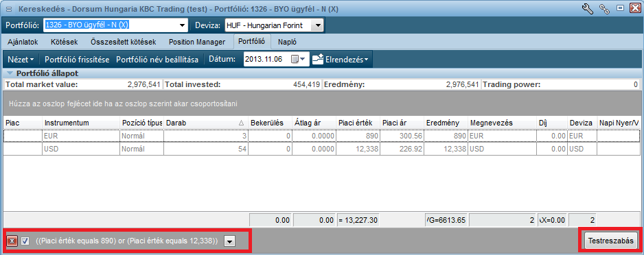Viewport: 644px width, 255px height.
Task: Click into the Dátum field 2013.11.06
Action: coord(266,60)
